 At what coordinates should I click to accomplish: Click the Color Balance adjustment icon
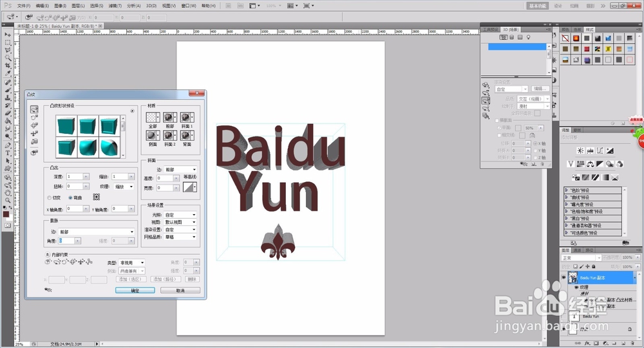(590, 164)
